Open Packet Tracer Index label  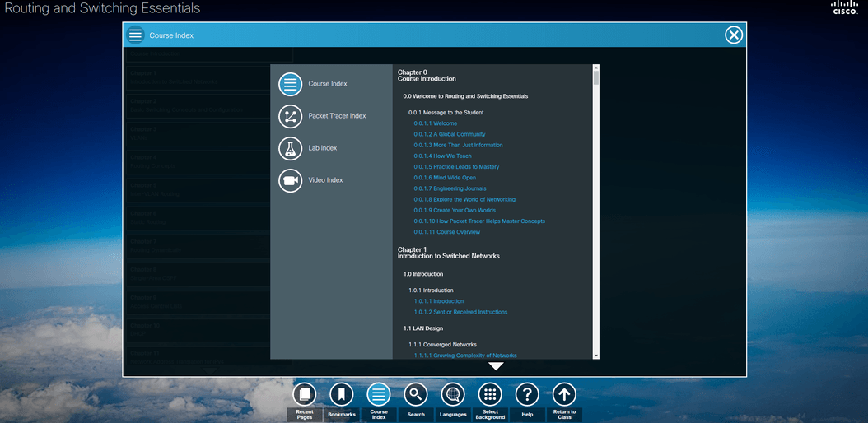(337, 116)
